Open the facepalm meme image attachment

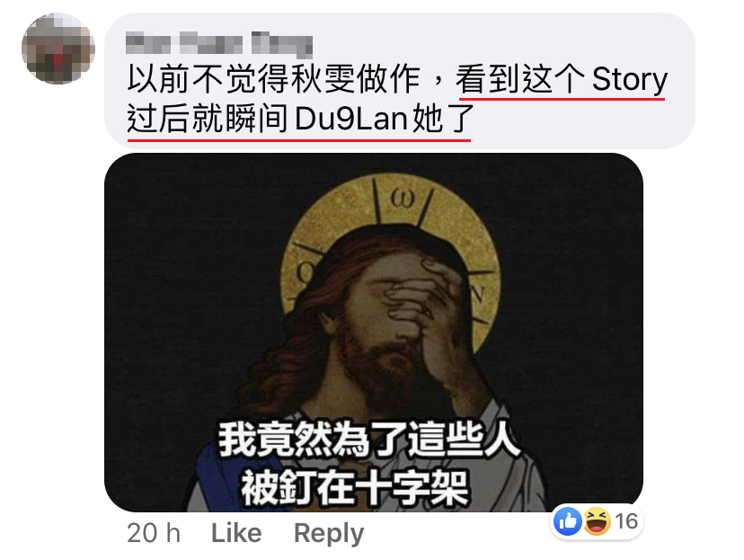374,333
